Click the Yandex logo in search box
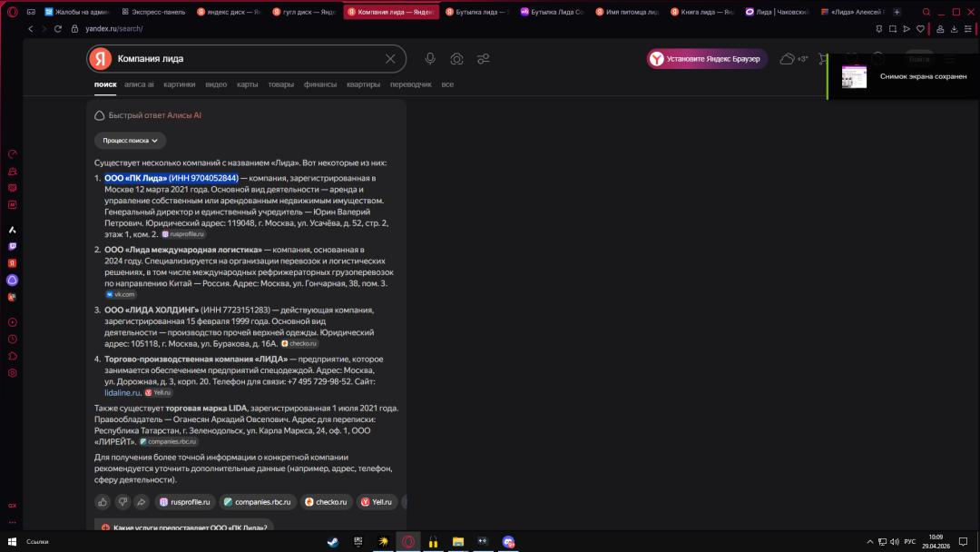 tap(100, 59)
